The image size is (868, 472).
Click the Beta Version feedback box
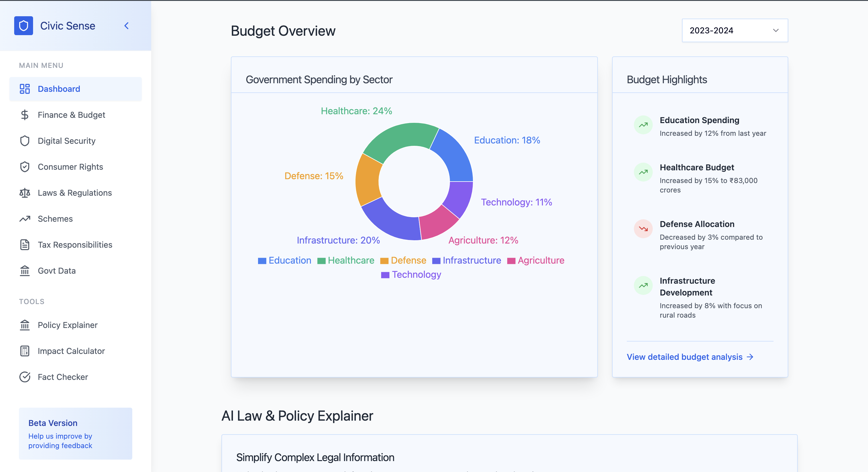[x=76, y=434]
